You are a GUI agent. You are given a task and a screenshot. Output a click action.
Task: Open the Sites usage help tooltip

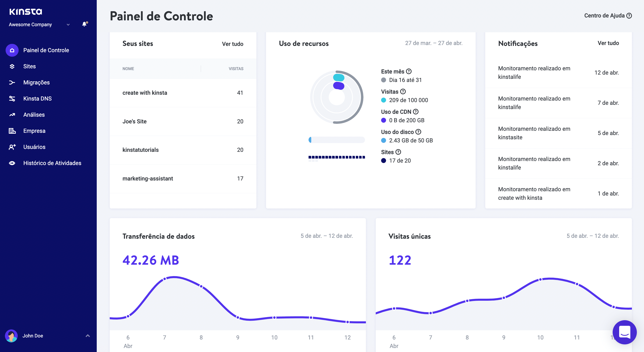pyautogui.click(x=398, y=152)
